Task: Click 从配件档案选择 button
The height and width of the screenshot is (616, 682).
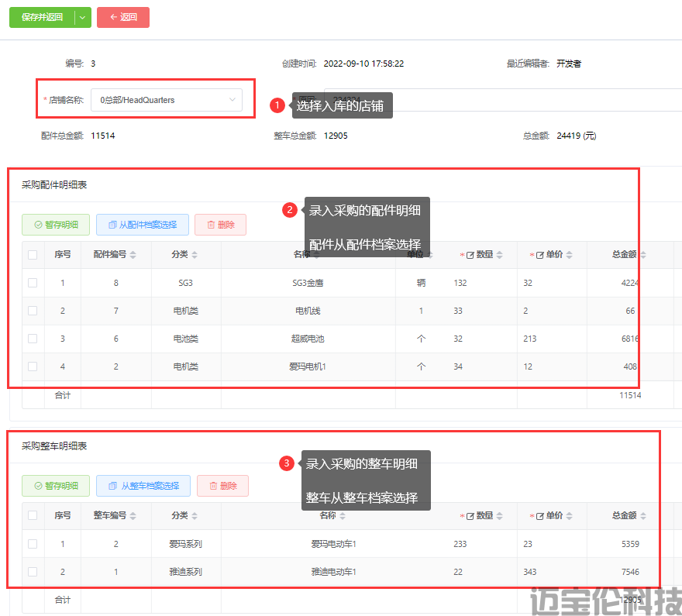Action: (x=142, y=225)
